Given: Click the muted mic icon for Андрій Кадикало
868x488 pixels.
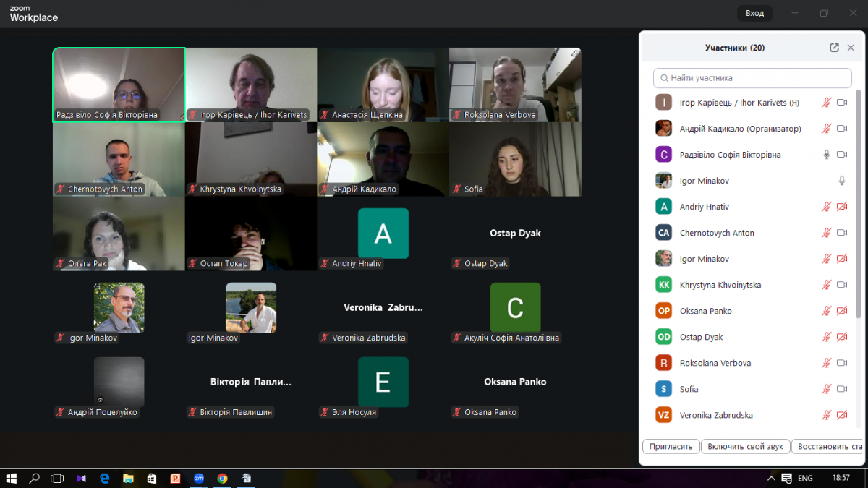Looking at the screenshot, I should [826, 129].
